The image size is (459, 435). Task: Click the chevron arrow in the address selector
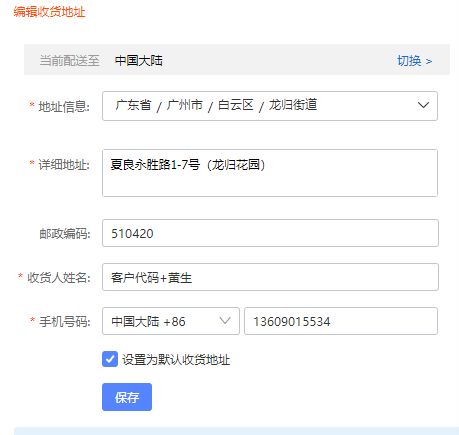click(x=423, y=105)
